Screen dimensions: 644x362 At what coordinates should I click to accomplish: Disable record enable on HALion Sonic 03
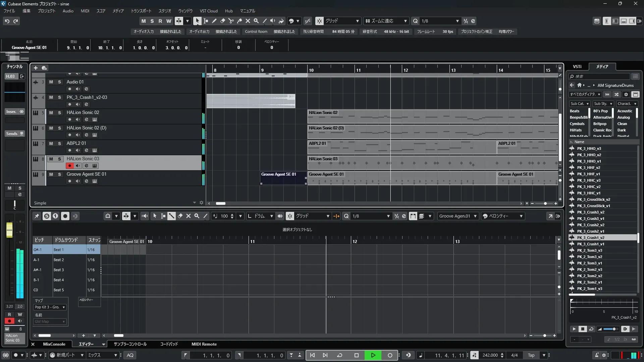click(x=69, y=166)
